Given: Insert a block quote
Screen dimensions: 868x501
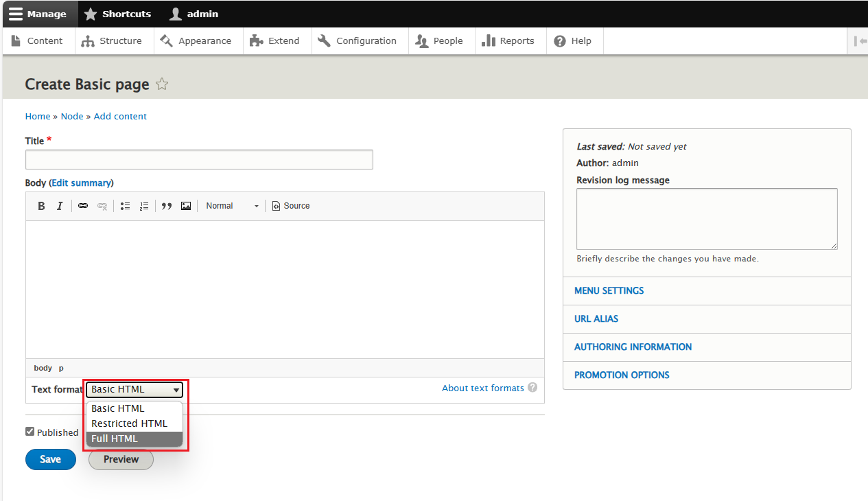Looking at the screenshot, I should (x=167, y=206).
